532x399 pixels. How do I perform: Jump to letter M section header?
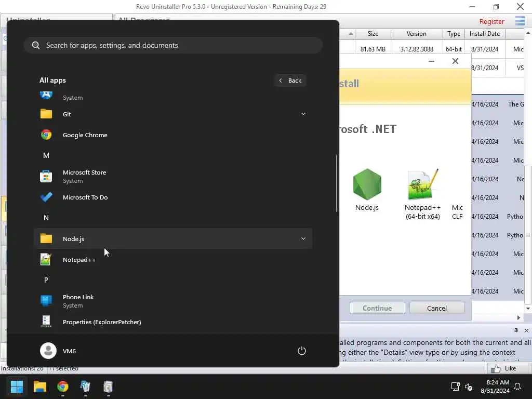(x=46, y=155)
